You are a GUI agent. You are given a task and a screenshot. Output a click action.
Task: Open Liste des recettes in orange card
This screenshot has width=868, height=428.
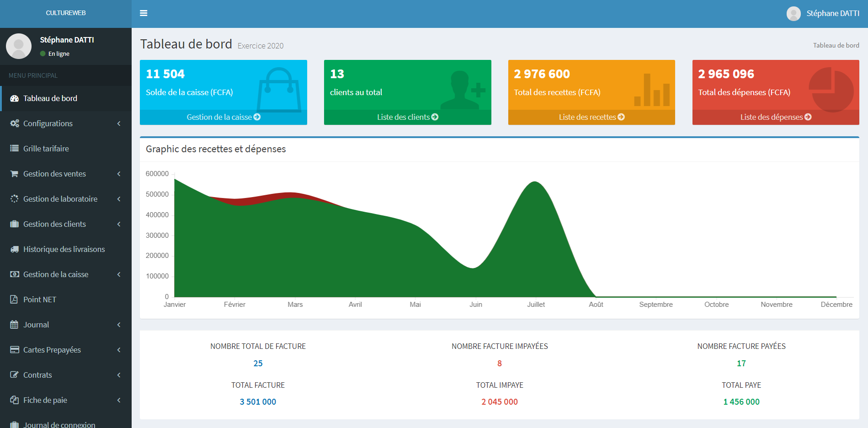tap(591, 117)
